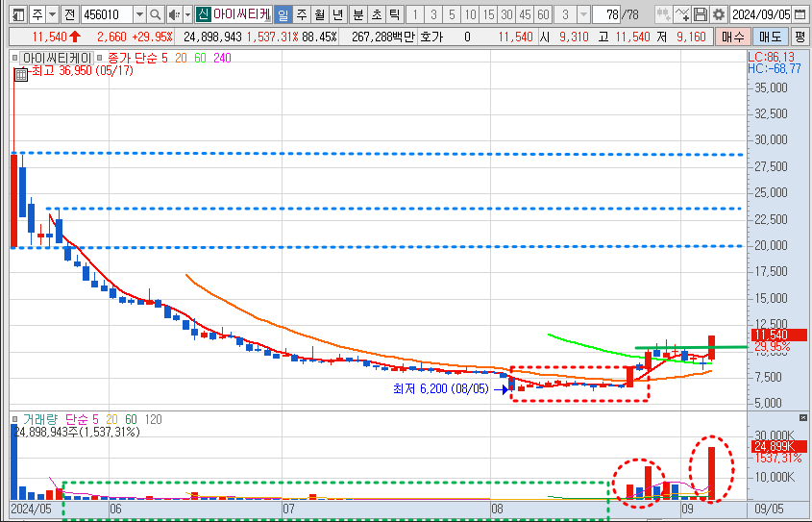Open the dropdown beside the speaker icon
This screenshot has height=522, width=812.
point(187,14)
